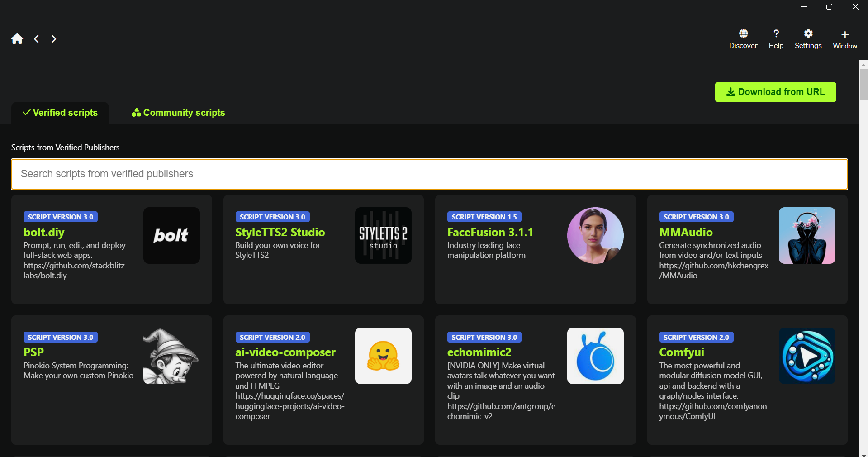The width and height of the screenshot is (868, 457).
Task: Click the MMAudio Script Version 3.0 badge
Action: [696, 217]
